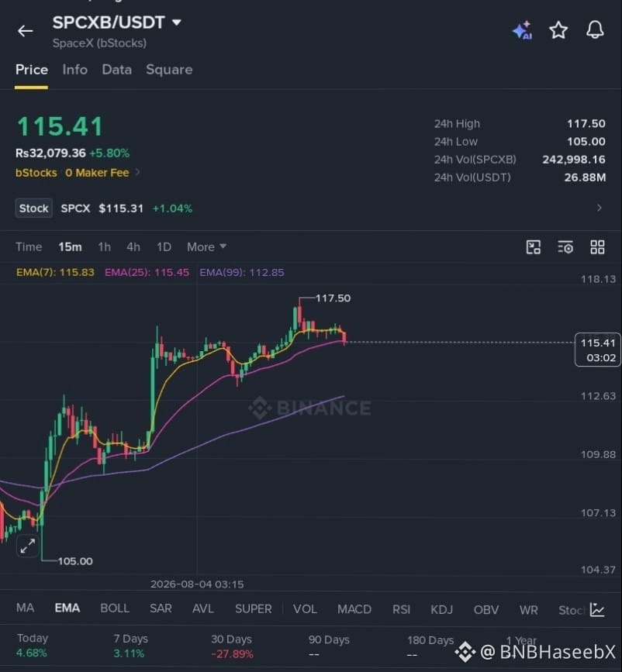Tap the large 115.41 price
Image resolution: width=622 pixels, height=672 pixels.
tap(60, 127)
